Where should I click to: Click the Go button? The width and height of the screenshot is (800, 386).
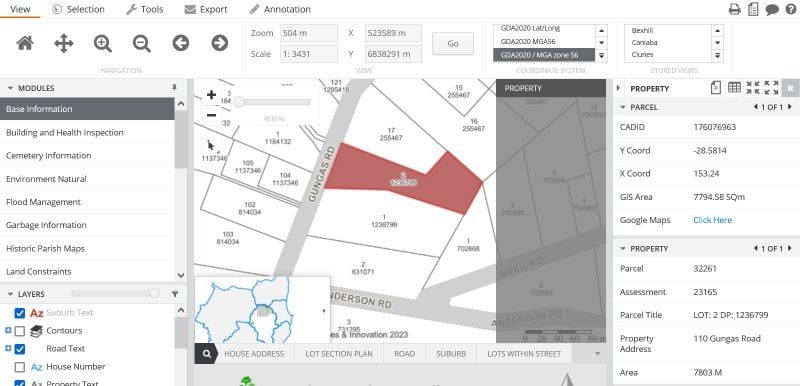453,44
